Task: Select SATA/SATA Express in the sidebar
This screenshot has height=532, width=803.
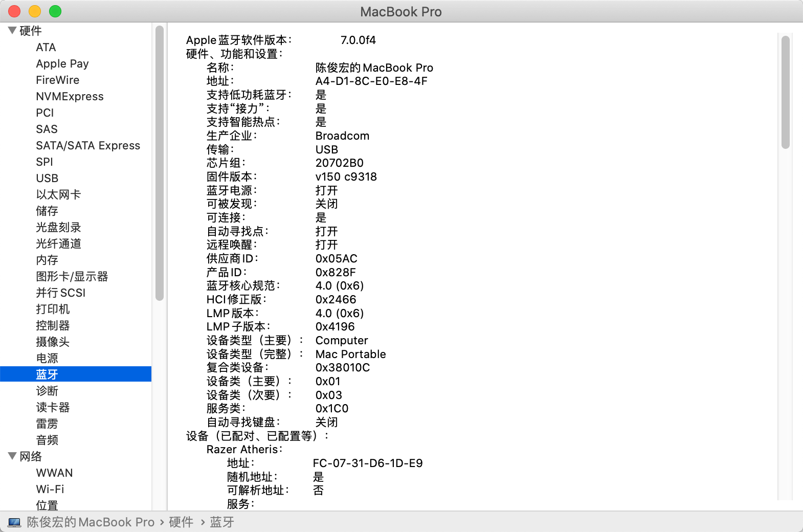Action: point(88,146)
